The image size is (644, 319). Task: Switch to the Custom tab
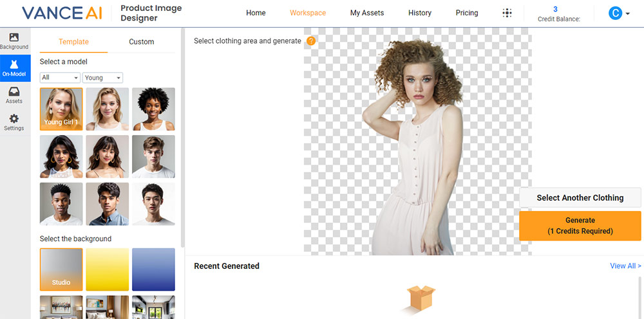click(x=141, y=42)
